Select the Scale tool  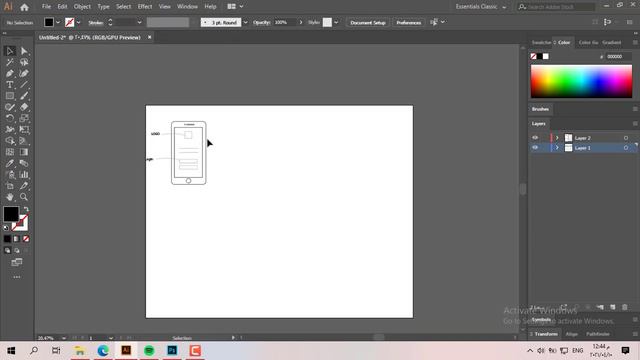(24, 118)
